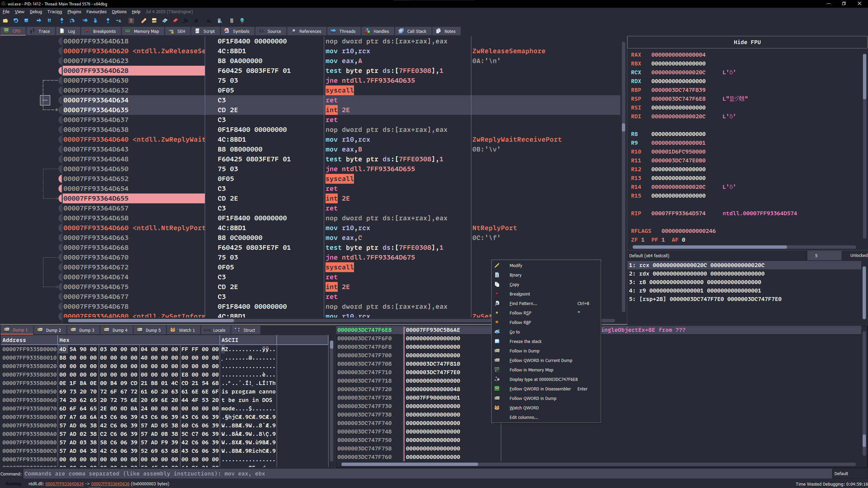Toggle Freeze the stack in context menu
This screenshot has height=488, width=868.
click(x=525, y=341)
